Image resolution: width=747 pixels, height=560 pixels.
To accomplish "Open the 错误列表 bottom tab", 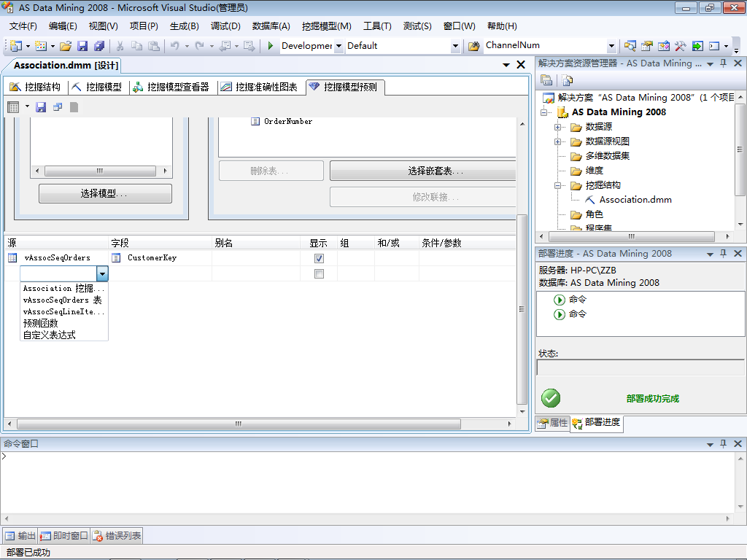I will click(117, 536).
